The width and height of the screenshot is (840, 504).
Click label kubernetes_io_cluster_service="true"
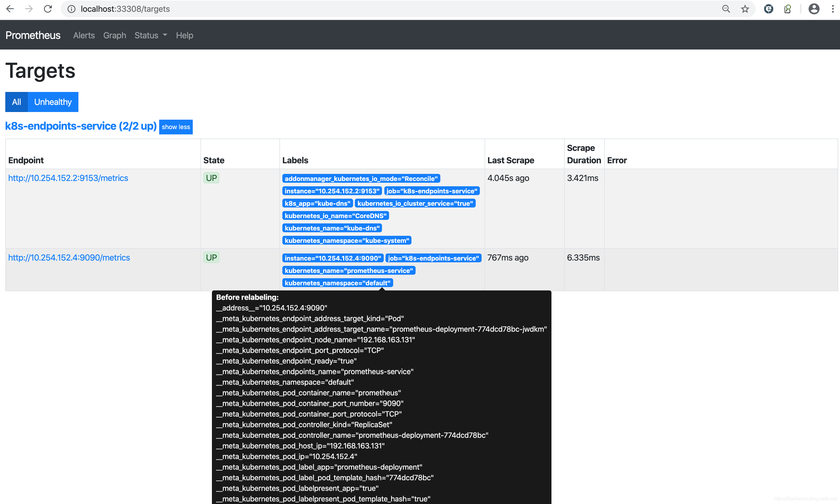(415, 203)
